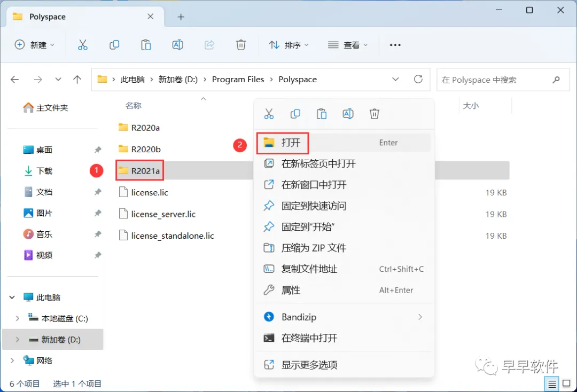Click the Paste icon in the context menu

point(322,114)
